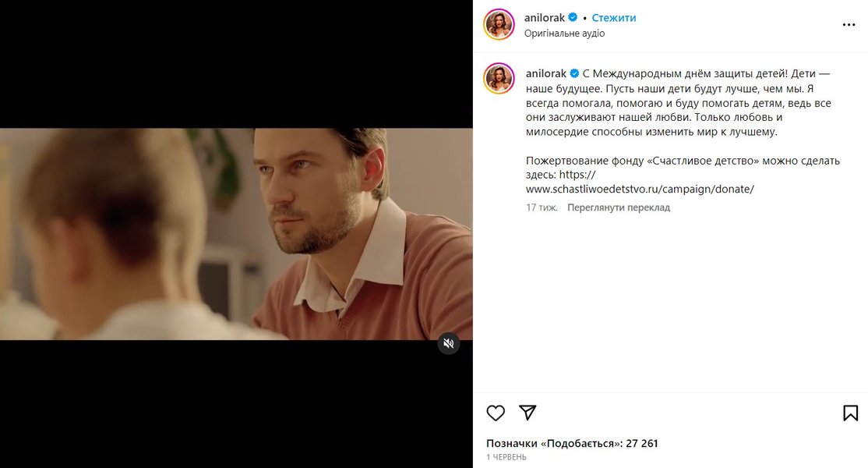Click the verified badge in caption

574,73
